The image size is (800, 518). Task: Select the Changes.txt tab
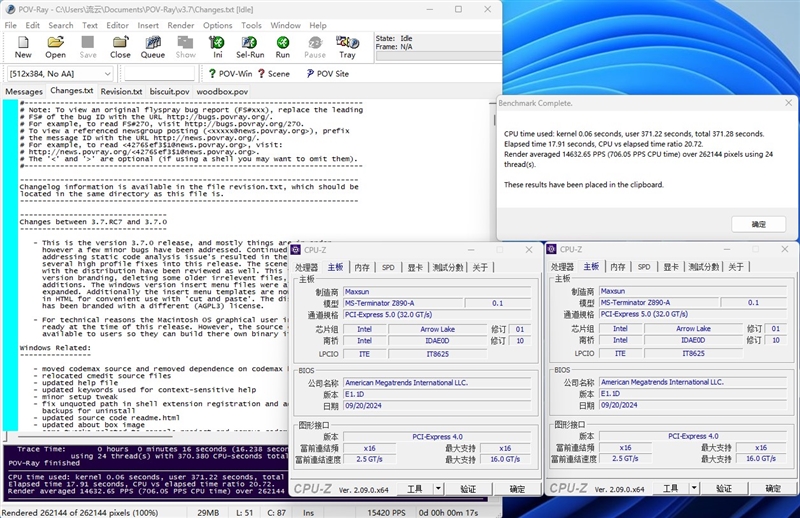71,90
